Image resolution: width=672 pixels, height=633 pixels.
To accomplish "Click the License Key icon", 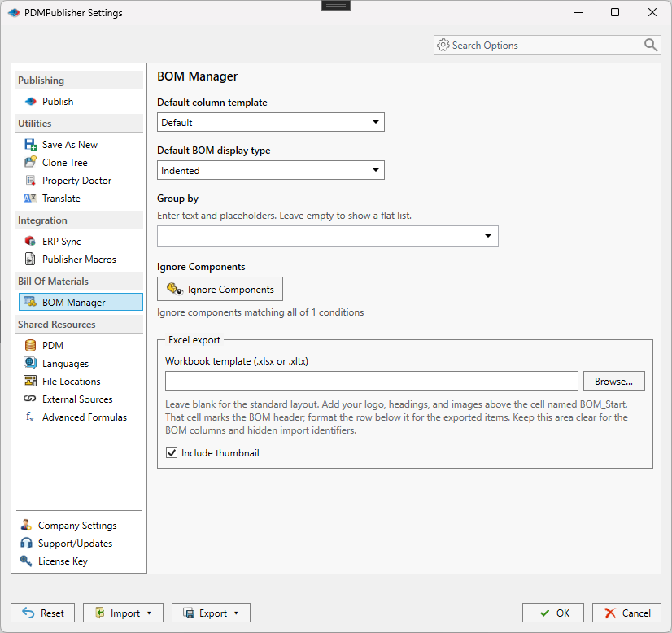I will (26, 561).
